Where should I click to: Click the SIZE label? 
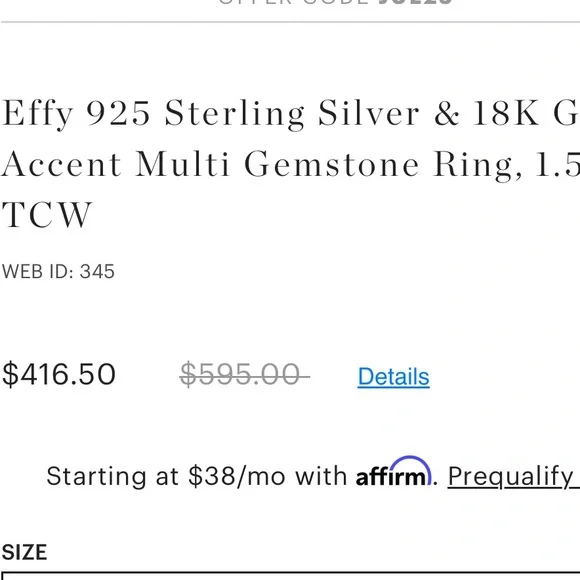click(x=24, y=552)
